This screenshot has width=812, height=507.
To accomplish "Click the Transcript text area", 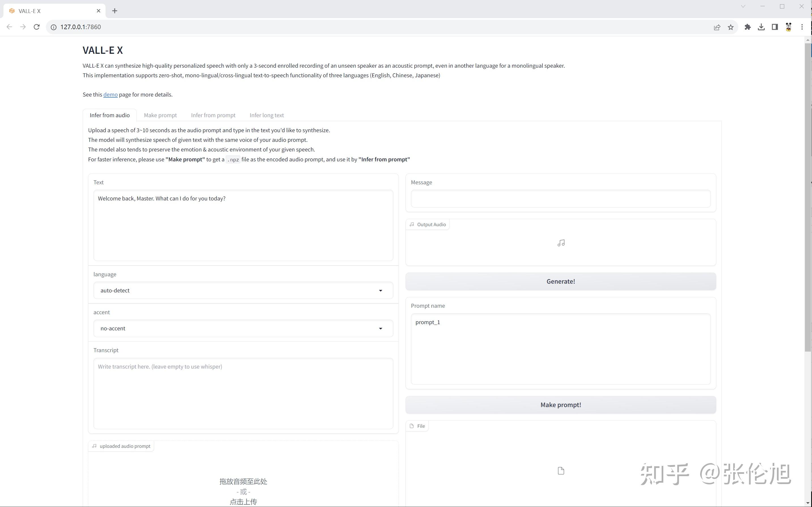I will click(x=243, y=393).
